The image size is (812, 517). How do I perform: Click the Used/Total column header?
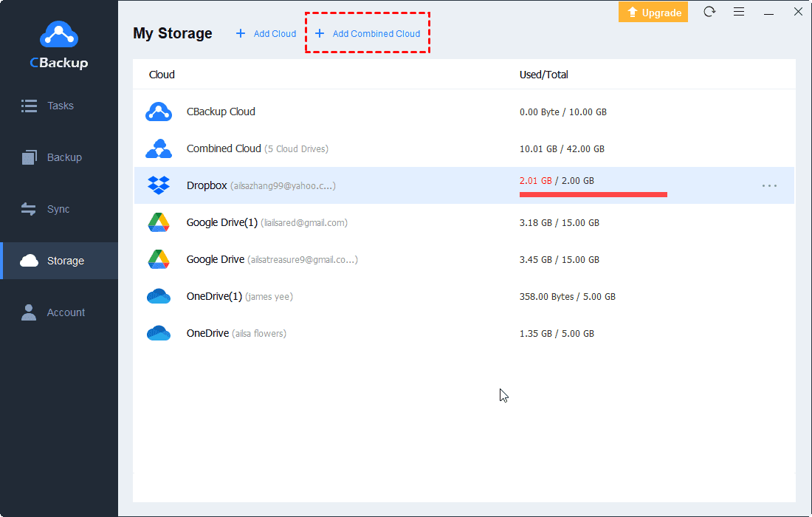543,75
